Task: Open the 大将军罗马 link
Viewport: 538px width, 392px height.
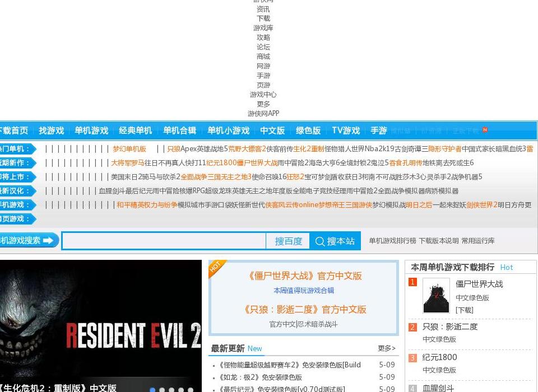Action: (128, 163)
